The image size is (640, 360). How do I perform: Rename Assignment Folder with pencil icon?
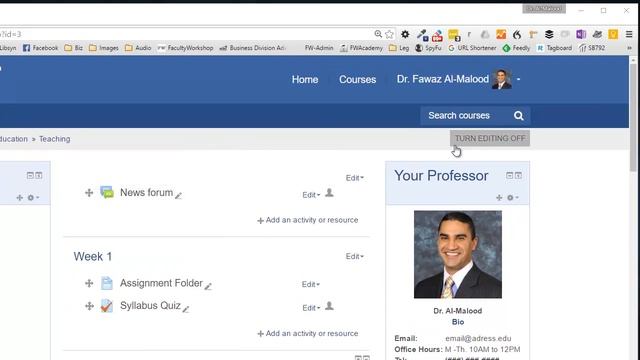click(x=208, y=287)
